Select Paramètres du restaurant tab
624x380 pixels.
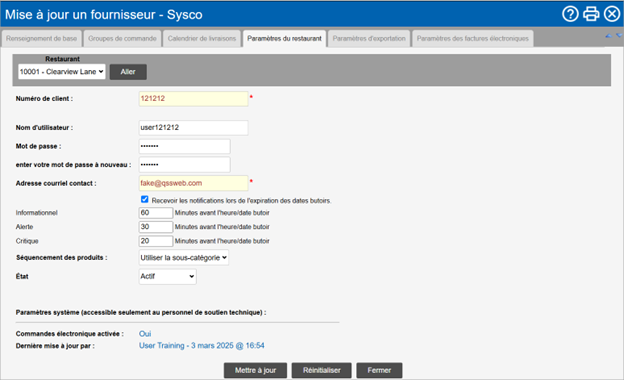[x=284, y=39]
